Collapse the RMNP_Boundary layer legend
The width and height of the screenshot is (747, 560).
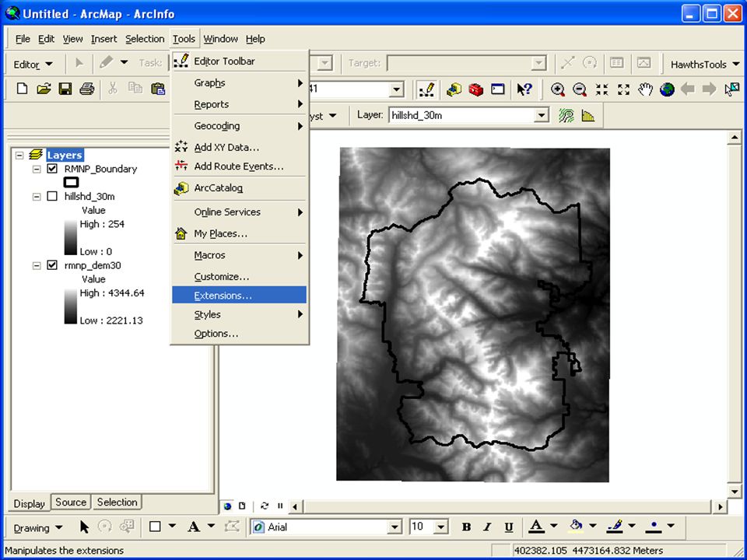(x=37, y=169)
